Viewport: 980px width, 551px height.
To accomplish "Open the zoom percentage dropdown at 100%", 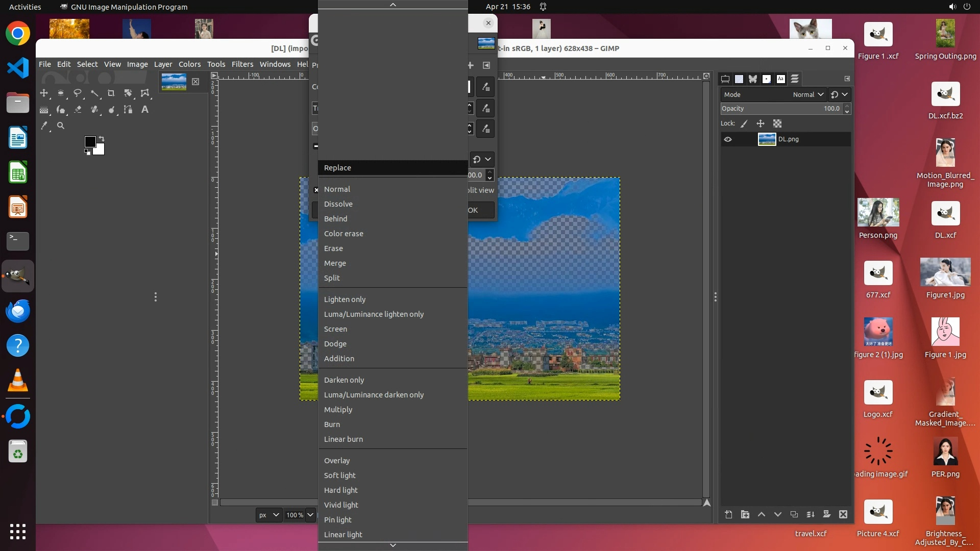I will 310,515.
